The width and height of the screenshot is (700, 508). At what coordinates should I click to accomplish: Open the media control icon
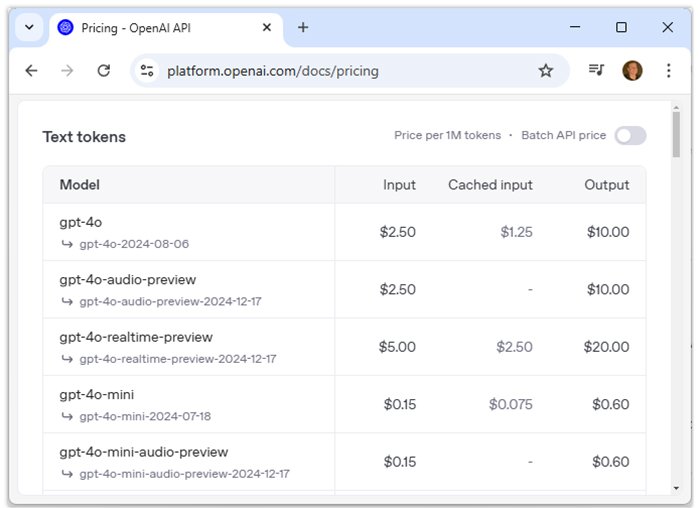(596, 70)
